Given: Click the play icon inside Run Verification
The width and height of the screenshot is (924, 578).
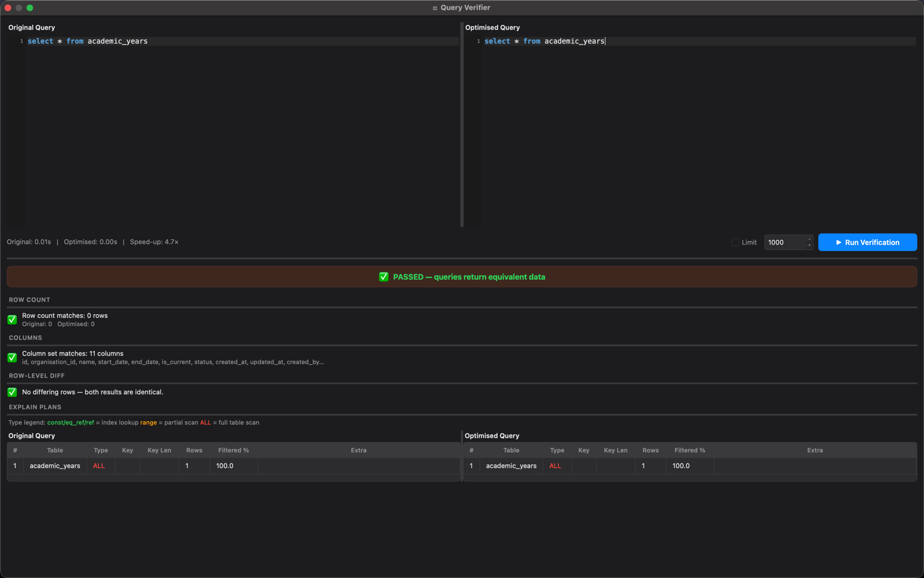Looking at the screenshot, I should point(839,242).
